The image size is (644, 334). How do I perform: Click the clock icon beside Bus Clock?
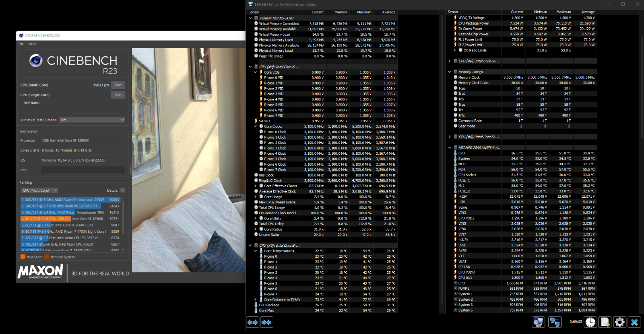coord(256,175)
